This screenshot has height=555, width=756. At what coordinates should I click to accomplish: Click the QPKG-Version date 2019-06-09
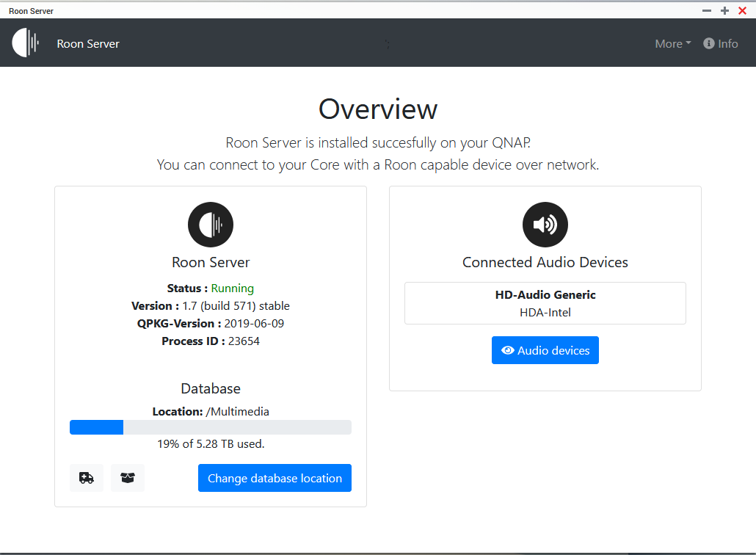[254, 324]
